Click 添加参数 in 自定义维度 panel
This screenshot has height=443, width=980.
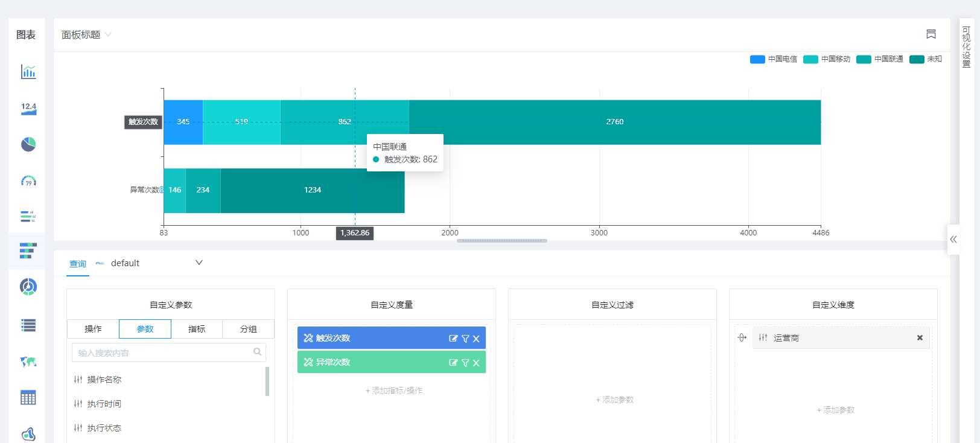[x=836, y=410]
